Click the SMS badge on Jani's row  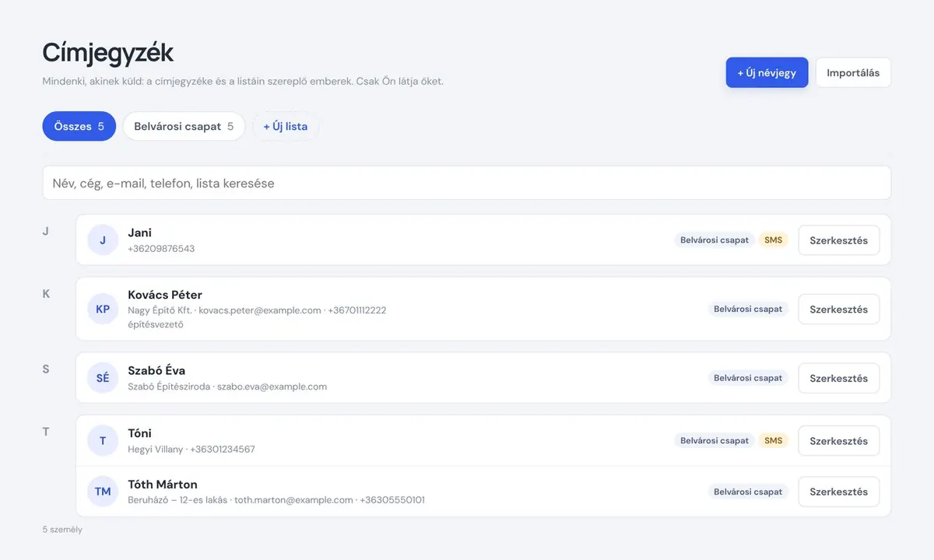tap(773, 240)
